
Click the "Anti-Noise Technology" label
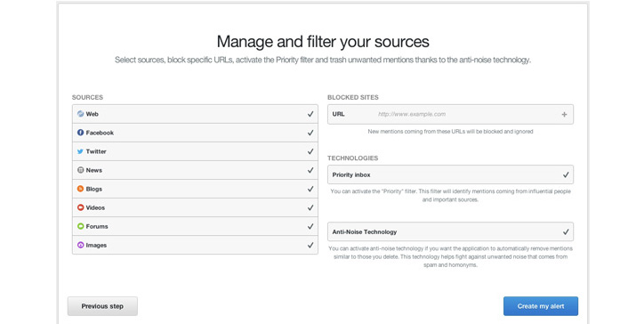click(365, 232)
